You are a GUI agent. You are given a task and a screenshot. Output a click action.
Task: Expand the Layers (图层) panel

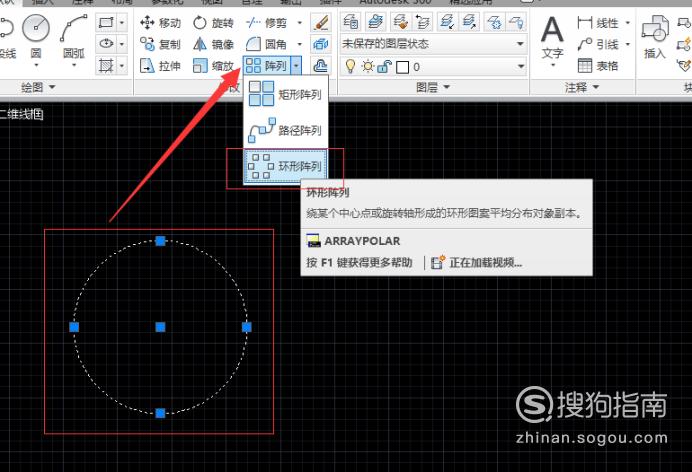click(x=433, y=87)
